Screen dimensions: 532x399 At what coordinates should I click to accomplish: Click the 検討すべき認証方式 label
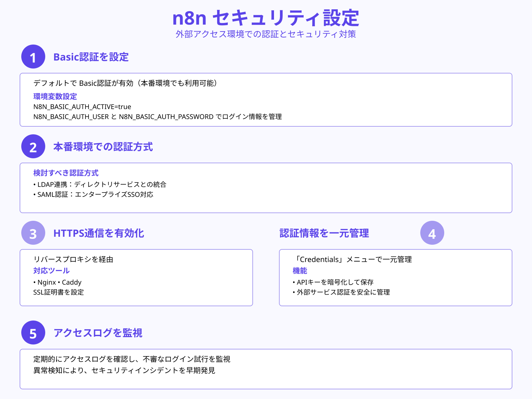66,173
